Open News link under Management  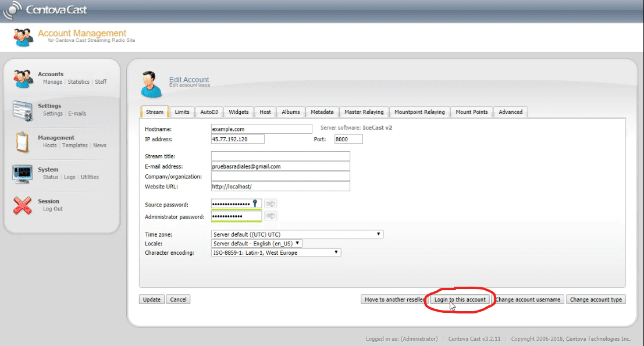pos(100,145)
